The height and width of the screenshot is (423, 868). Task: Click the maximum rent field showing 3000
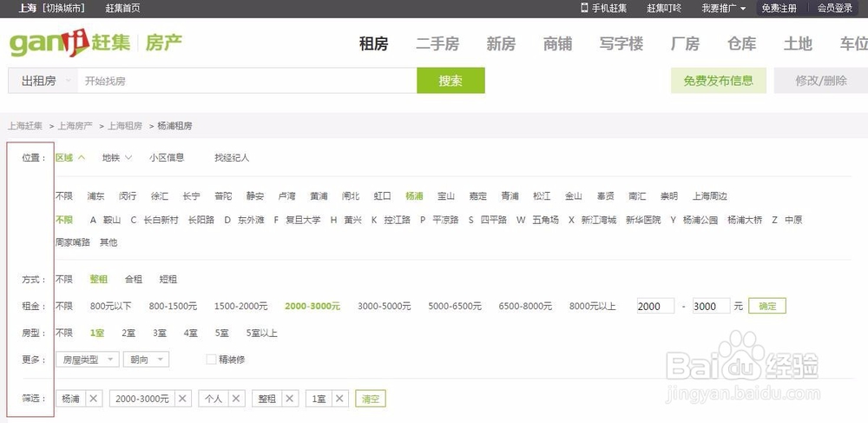[x=712, y=307]
